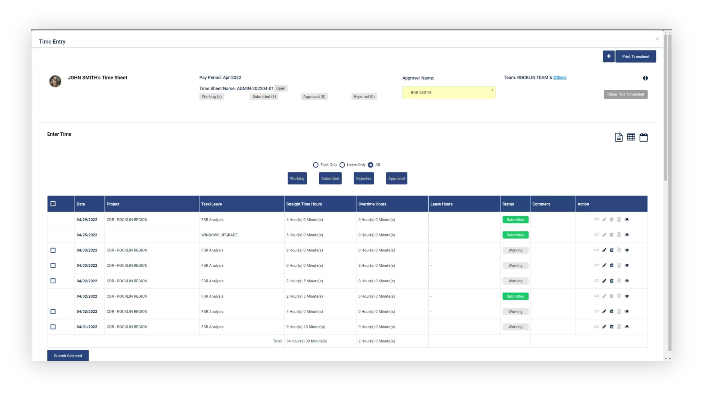703x395 pixels.
Task: Click the eye icon on the WINDOWS UPGRADE row
Action: 627,234
